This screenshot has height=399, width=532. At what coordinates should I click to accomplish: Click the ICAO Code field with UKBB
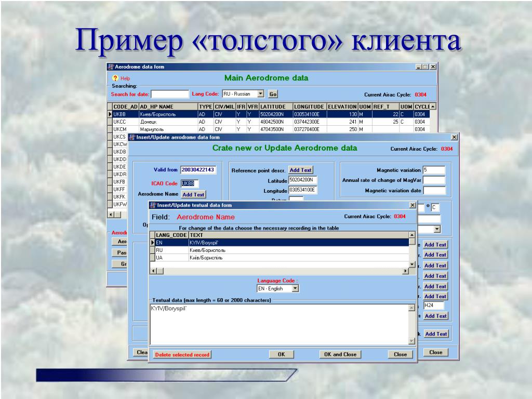(x=189, y=183)
